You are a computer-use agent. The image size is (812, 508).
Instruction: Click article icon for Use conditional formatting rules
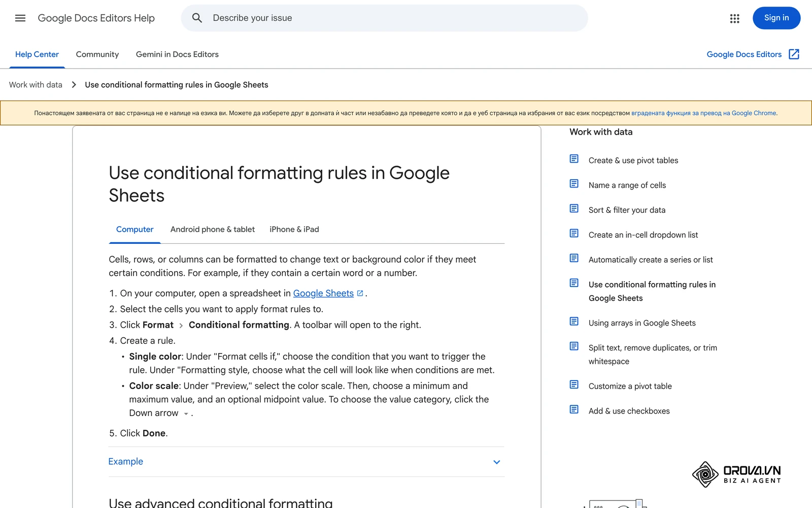[x=574, y=283]
